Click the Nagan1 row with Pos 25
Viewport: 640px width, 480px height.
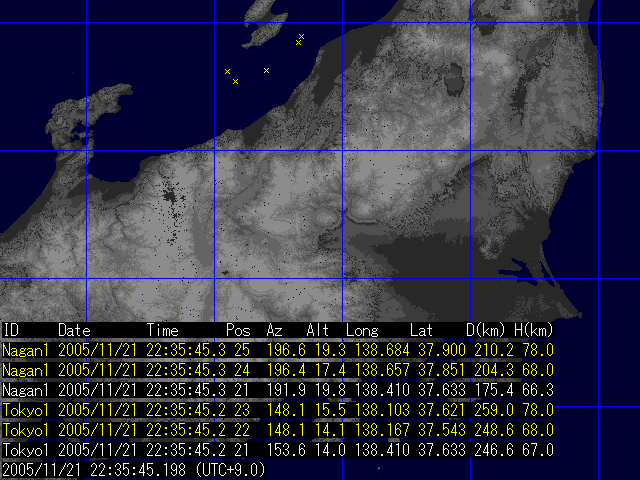pos(278,351)
